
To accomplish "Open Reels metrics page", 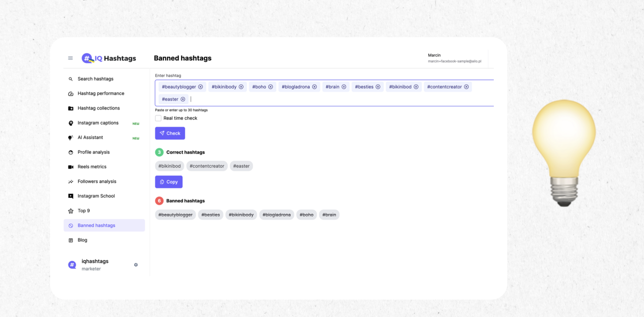I will pos(92,167).
